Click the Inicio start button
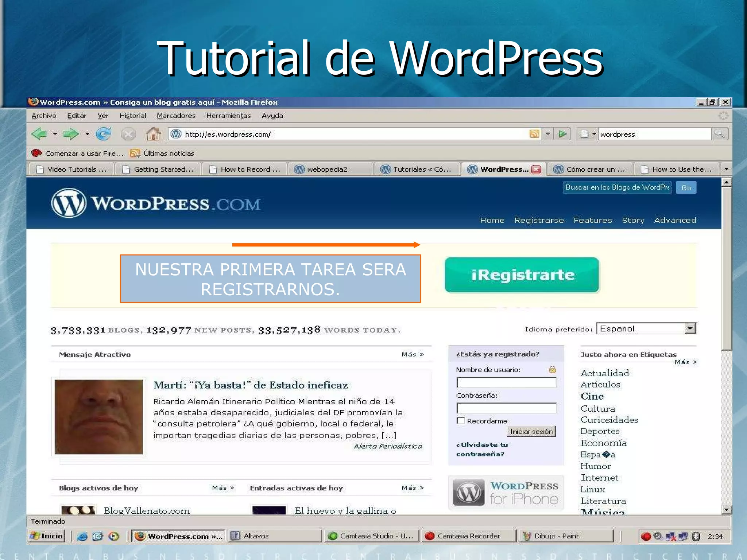The image size is (747, 560). coord(47,536)
